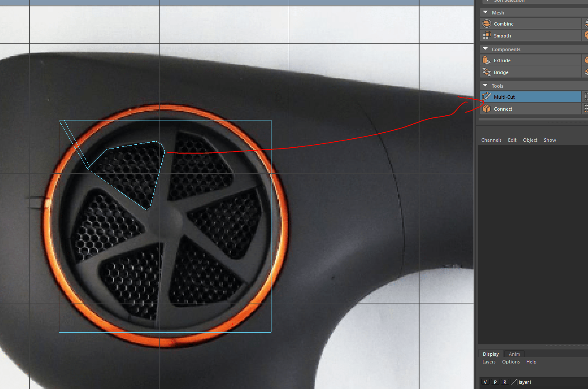The height and width of the screenshot is (389, 588).
Task: Toggle layer1 reference mode (R)
Action: coord(505,382)
